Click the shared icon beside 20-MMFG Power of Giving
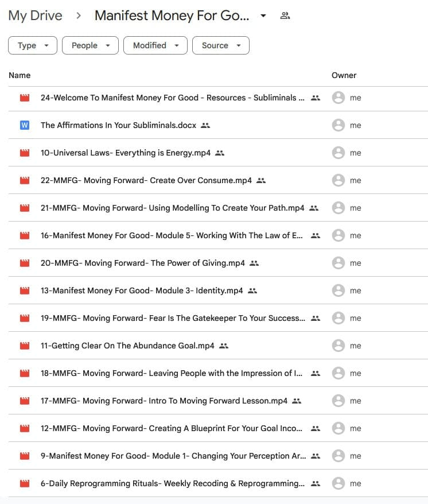428x504 pixels. tap(254, 263)
